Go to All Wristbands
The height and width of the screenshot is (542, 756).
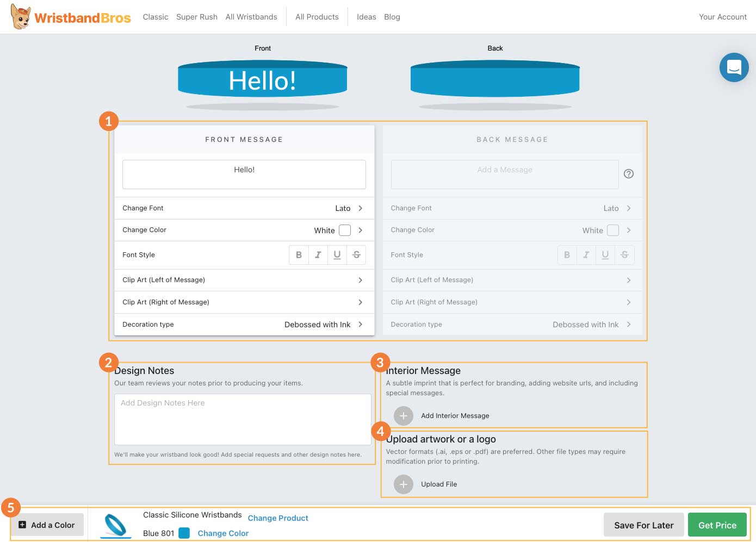[251, 17]
